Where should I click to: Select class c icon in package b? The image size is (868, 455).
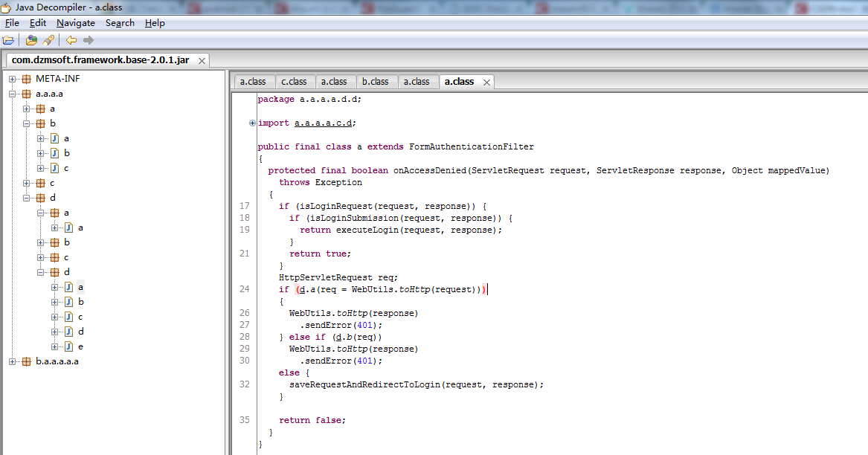[55, 168]
